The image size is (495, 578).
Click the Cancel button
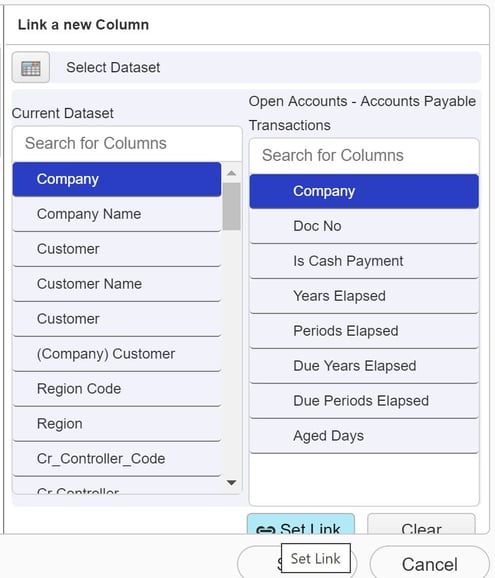pos(430,563)
